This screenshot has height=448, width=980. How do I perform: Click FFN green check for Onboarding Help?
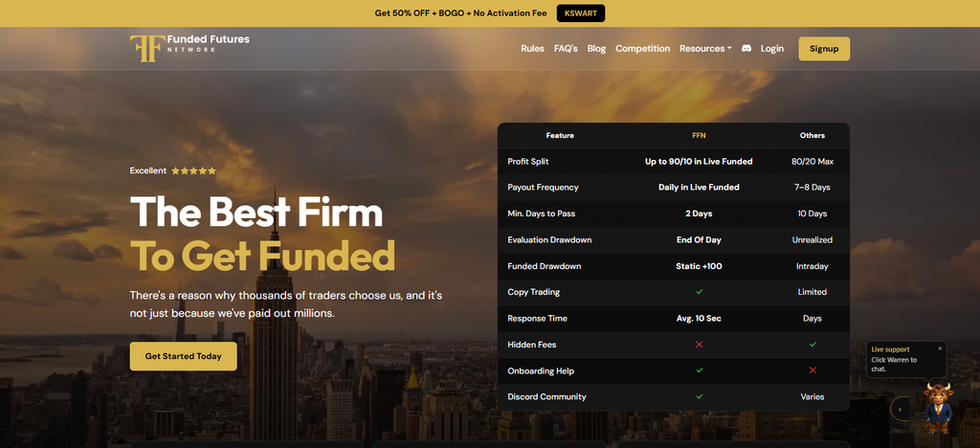(699, 370)
